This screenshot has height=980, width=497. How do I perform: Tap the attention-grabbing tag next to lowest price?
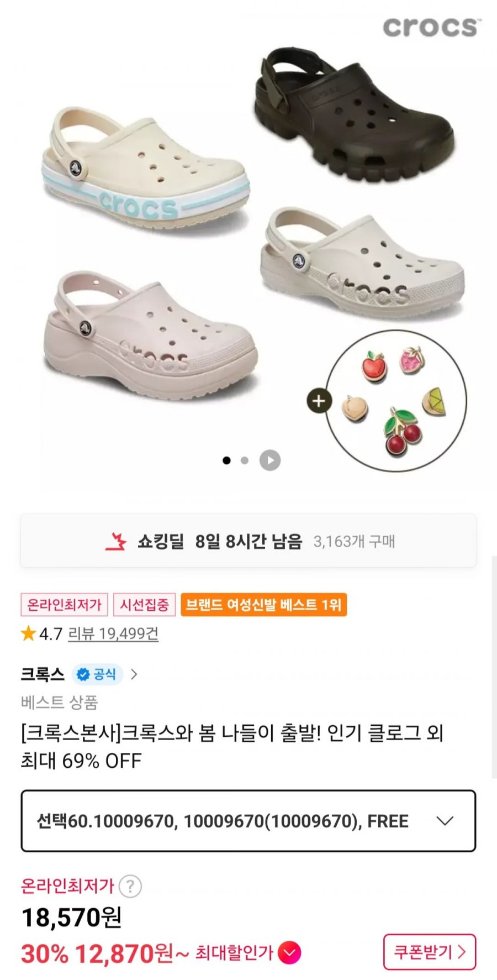(x=144, y=605)
